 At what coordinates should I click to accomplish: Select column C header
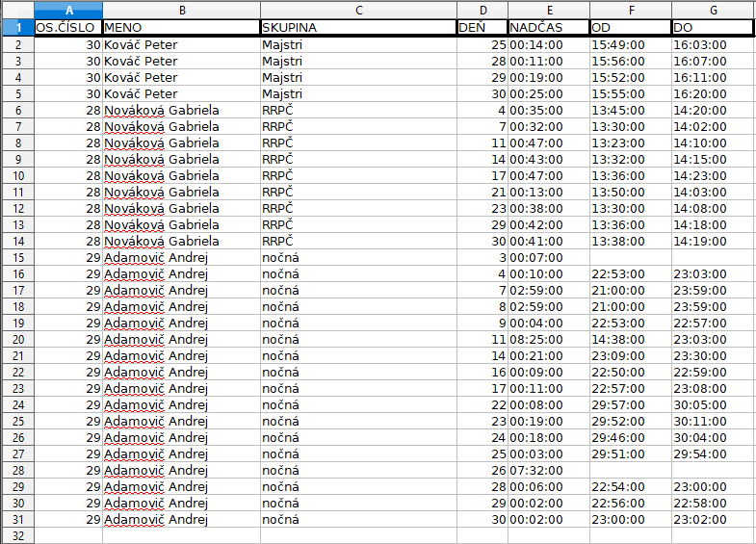(358, 11)
